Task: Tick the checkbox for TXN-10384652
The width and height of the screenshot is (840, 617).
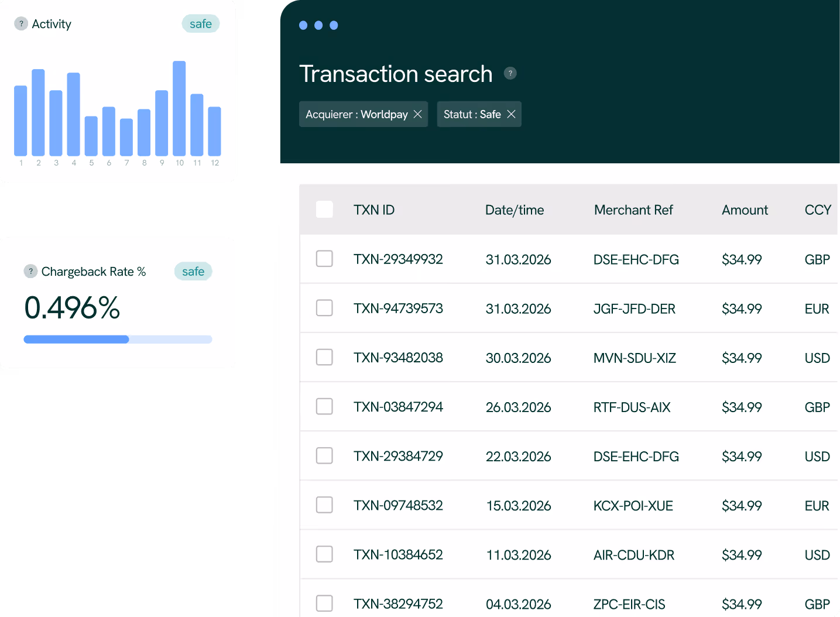Action: click(324, 554)
